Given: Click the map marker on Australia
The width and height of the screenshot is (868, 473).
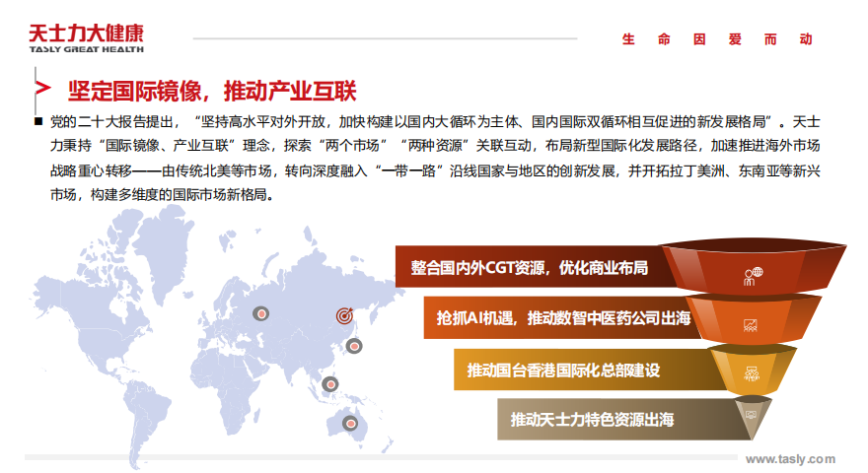Looking at the screenshot, I should 350,424.
